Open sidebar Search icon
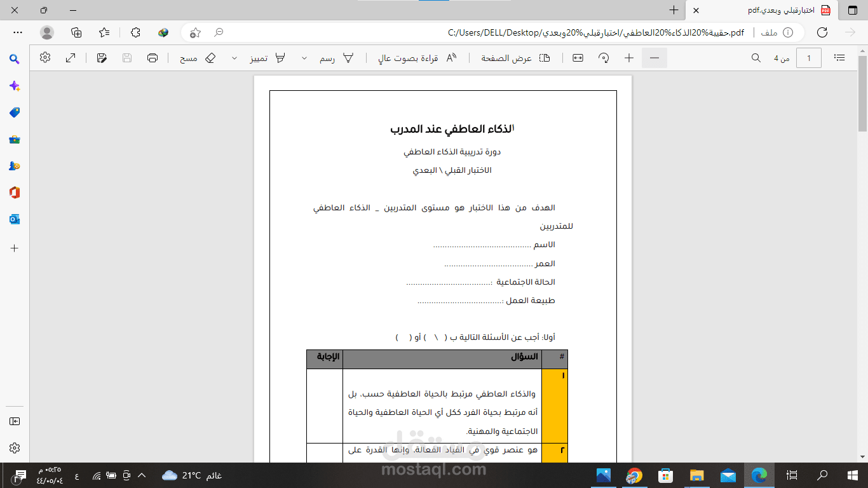The width and height of the screenshot is (868, 488). (15, 59)
